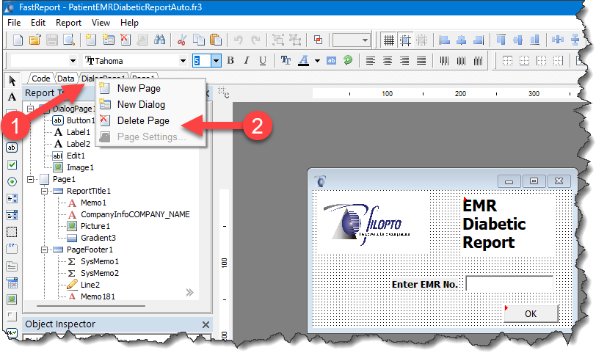Click the green text rotation icon
Screen dimensions: 607x364
[348, 60]
